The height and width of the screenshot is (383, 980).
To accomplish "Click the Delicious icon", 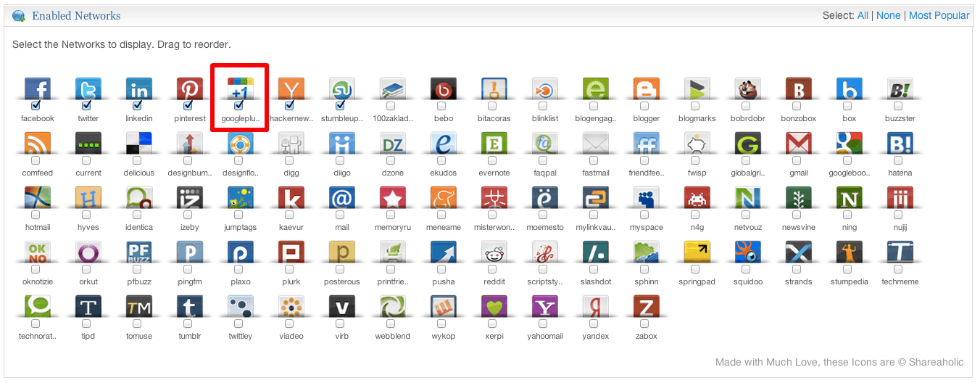I will pyautogui.click(x=139, y=144).
